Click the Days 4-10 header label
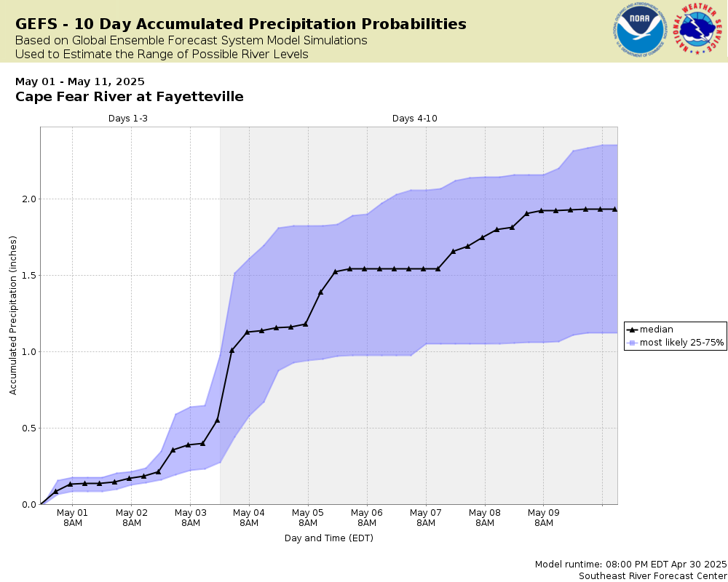Image resolution: width=728 pixels, height=582 pixels. 415,119
